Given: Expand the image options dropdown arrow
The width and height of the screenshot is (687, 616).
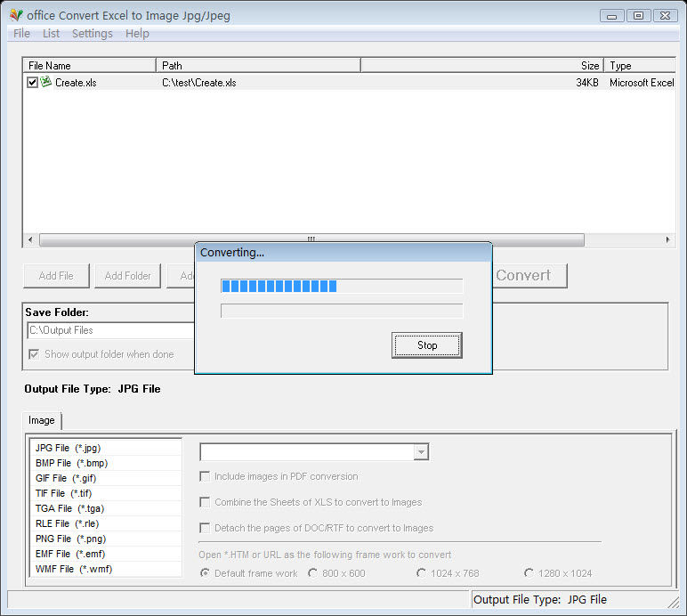Looking at the screenshot, I should pyautogui.click(x=421, y=452).
